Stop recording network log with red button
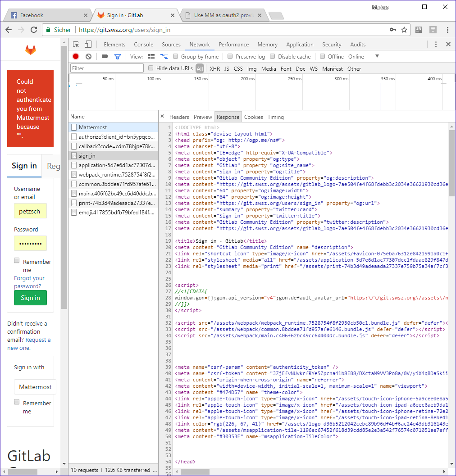456x476 pixels. 76,56
